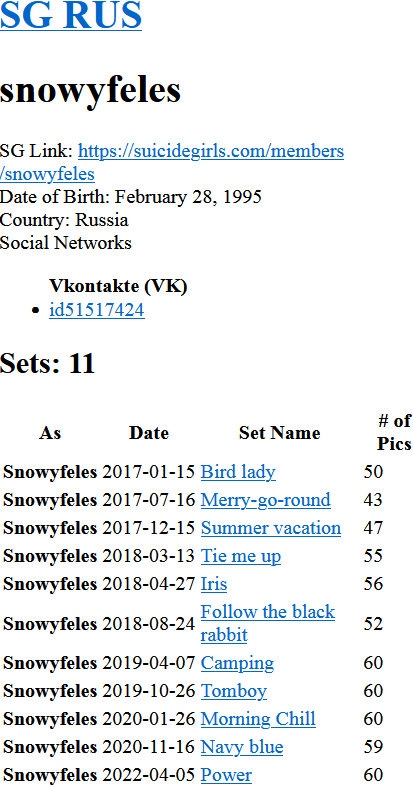Click the # of Pics column header
Screen dimensions: 413x787
coord(394,432)
